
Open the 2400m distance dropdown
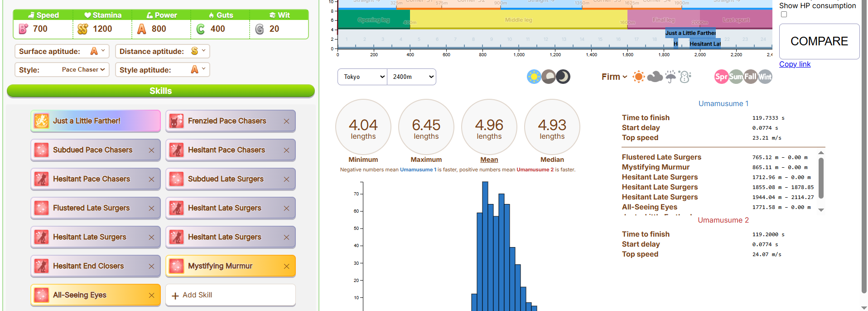411,77
